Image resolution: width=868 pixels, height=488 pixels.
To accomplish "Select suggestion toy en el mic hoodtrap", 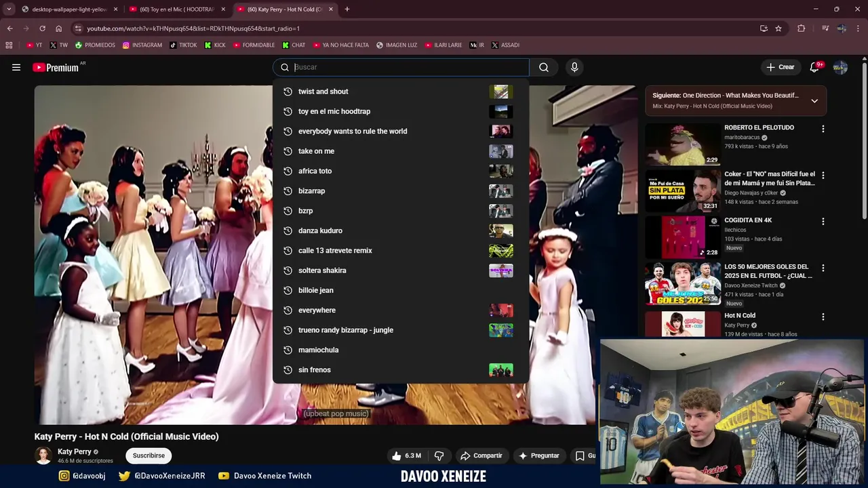I will tap(401, 111).
